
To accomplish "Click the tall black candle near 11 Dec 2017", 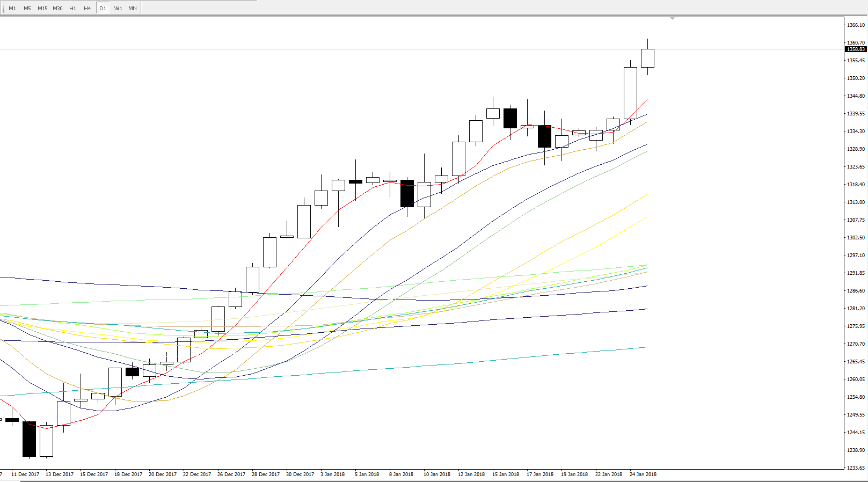I will coord(29,439).
